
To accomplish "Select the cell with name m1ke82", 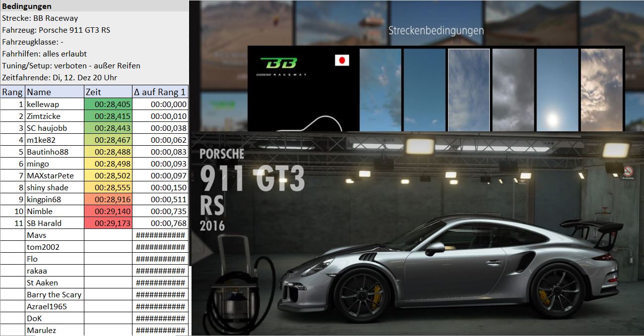I will [55, 140].
